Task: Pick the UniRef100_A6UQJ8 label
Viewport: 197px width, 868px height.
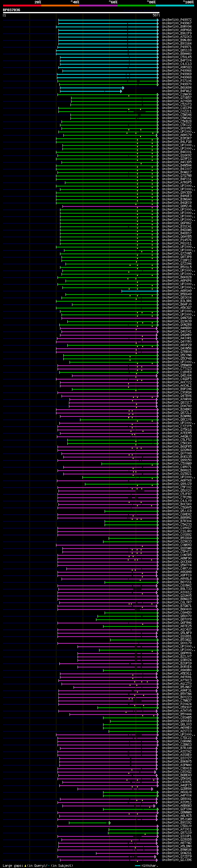Action: click(x=176, y=792)
